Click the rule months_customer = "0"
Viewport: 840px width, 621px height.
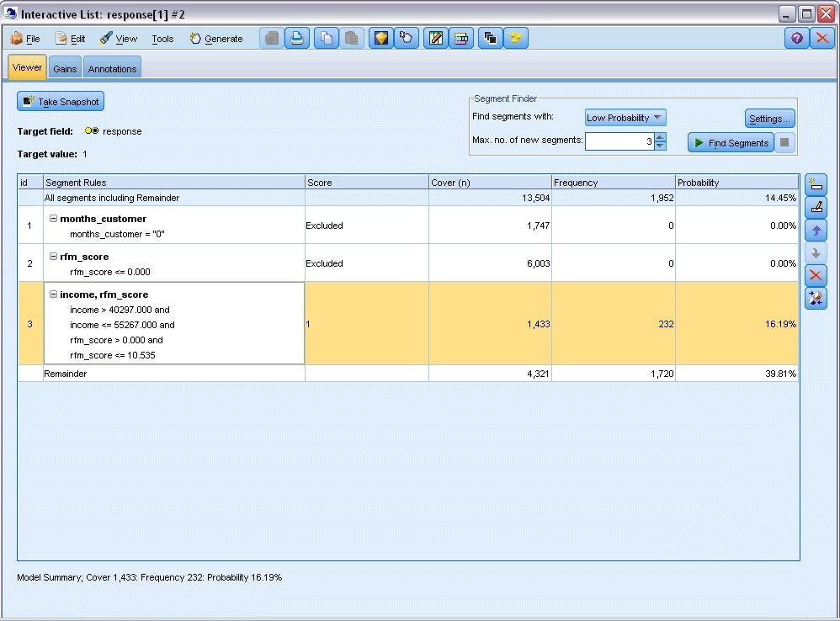(x=117, y=234)
